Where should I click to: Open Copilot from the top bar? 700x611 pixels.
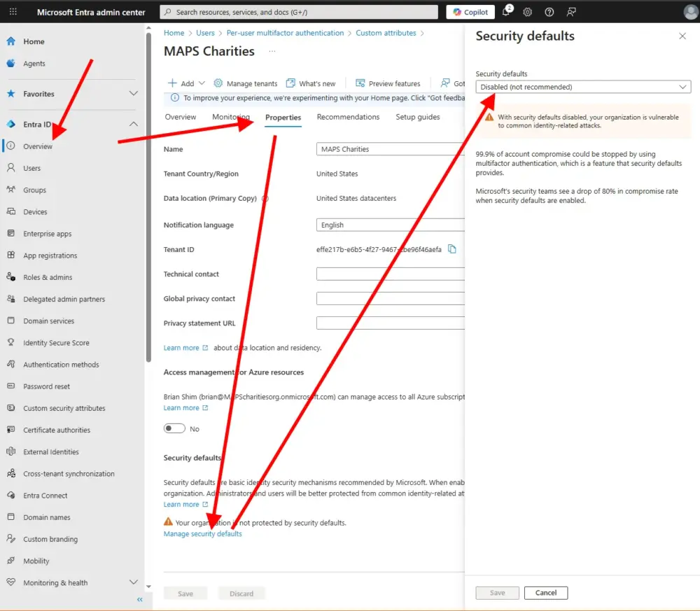coord(470,11)
